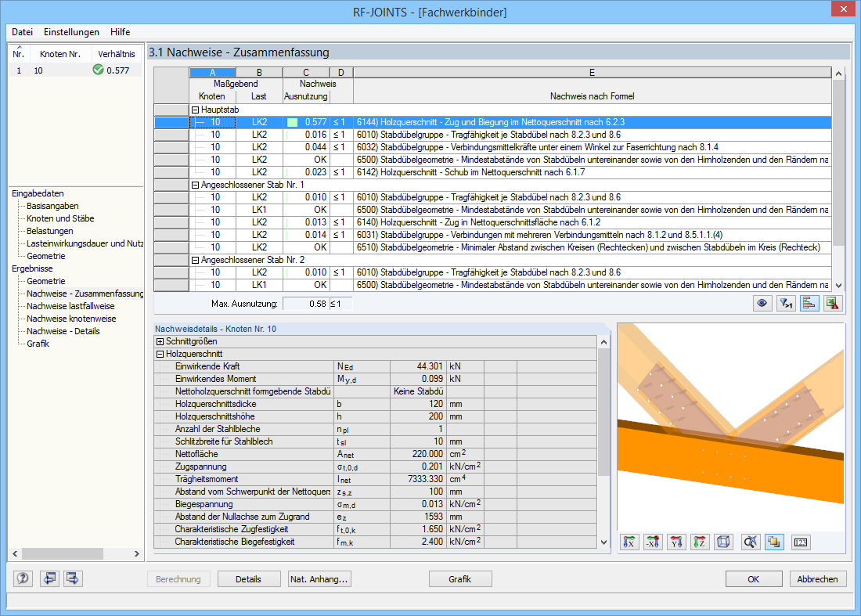Select node 10 row in left list

(74, 70)
